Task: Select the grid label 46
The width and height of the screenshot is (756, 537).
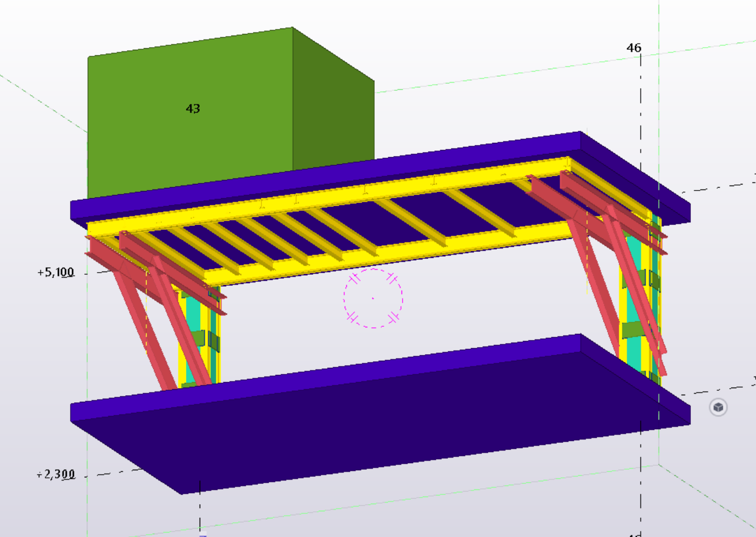Action: point(633,48)
